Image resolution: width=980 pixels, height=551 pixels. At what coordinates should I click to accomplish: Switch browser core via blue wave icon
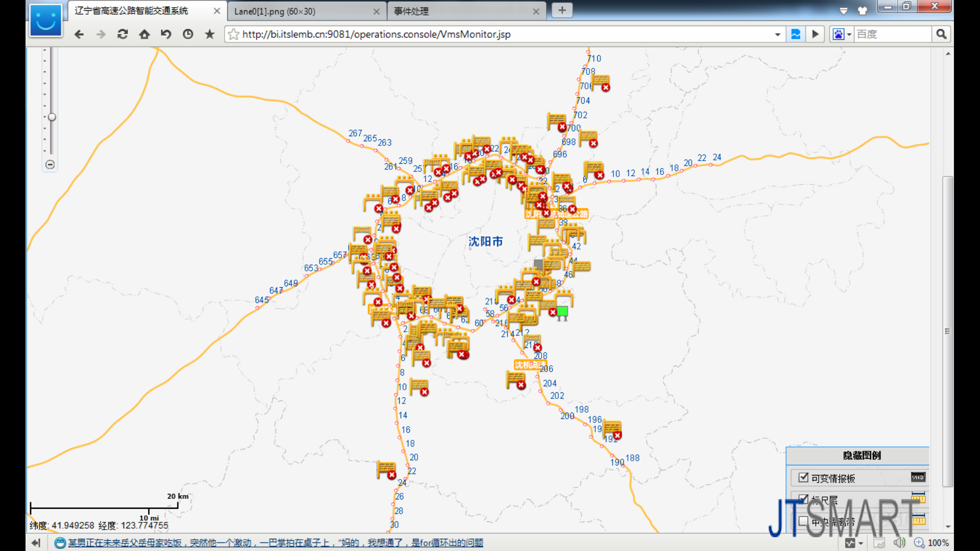pyautogui.click(x=795, y=34)
